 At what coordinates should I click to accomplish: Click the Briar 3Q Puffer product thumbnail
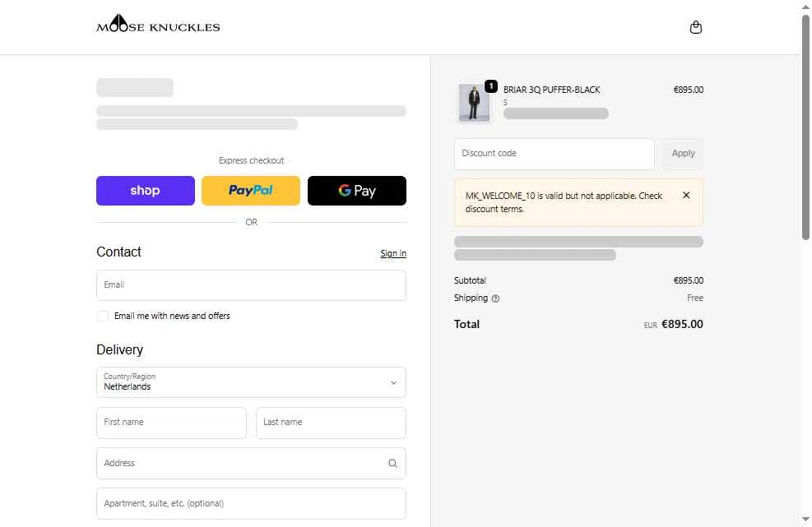tap(473, 103)
